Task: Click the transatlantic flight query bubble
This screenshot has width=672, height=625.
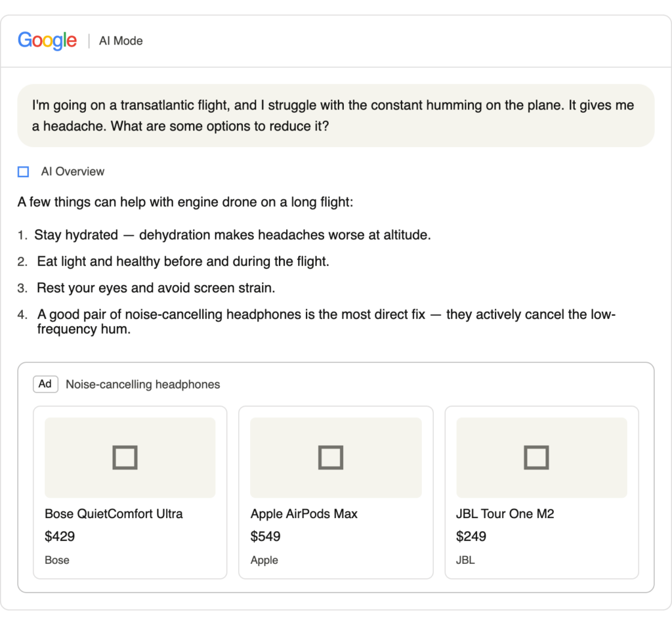Action: 336,116
